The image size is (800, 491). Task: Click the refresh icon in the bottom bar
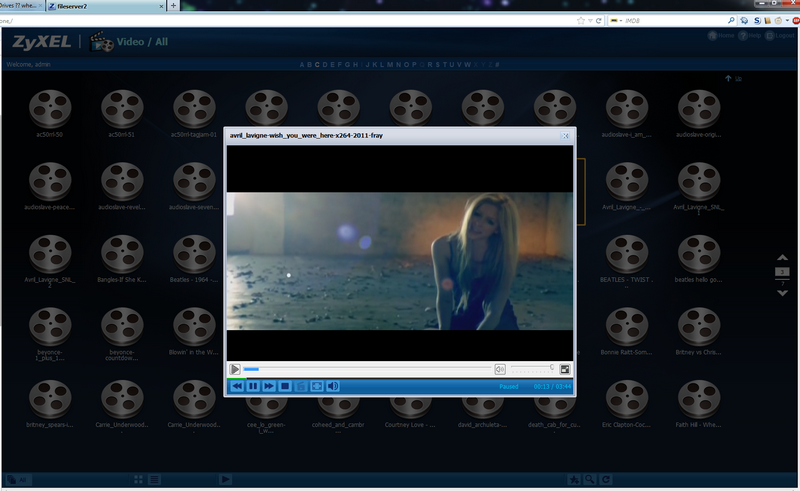tap(606, 479)
